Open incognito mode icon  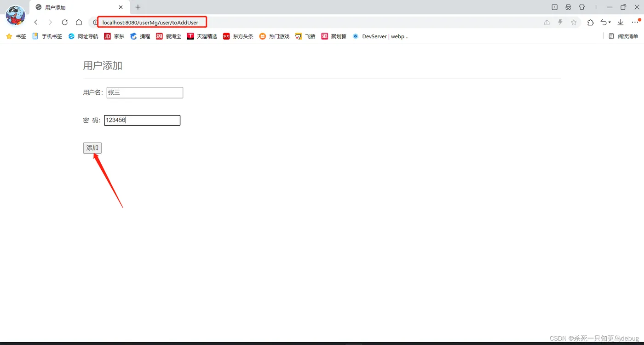(x=569, y=7)
